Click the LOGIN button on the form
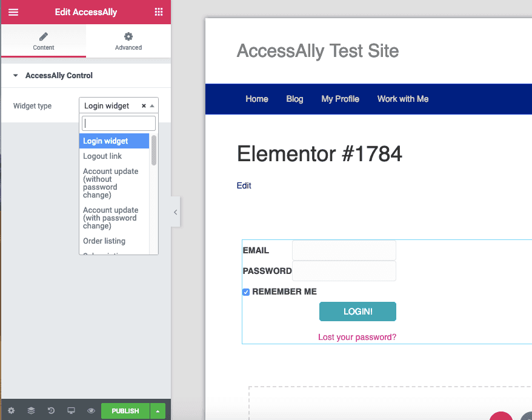 click(x=357, y=311)
